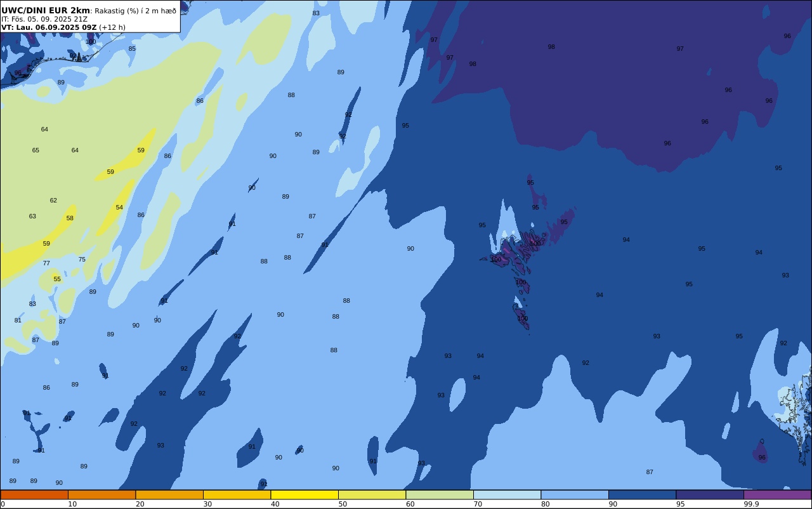Click the map value label '58'
Screen dimensions: 812x509
(x=70, y=218)
